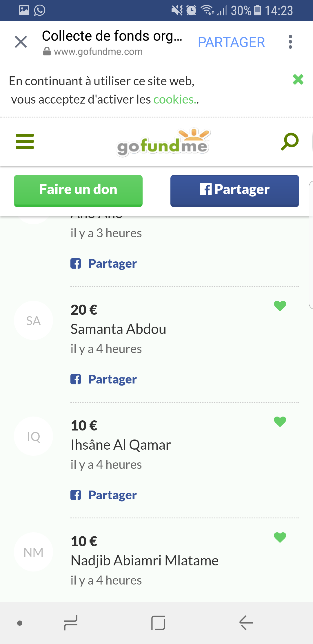This screenshot has height=644, width=313.
Task: Like Ihsâne Al Qamar's donation heart
Action: coord(280,422)
